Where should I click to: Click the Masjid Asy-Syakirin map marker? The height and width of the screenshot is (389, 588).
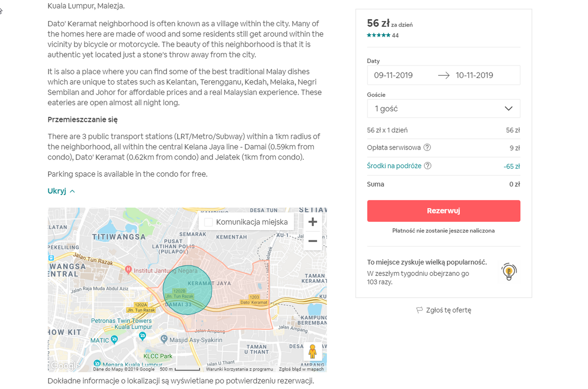(164, 339)
